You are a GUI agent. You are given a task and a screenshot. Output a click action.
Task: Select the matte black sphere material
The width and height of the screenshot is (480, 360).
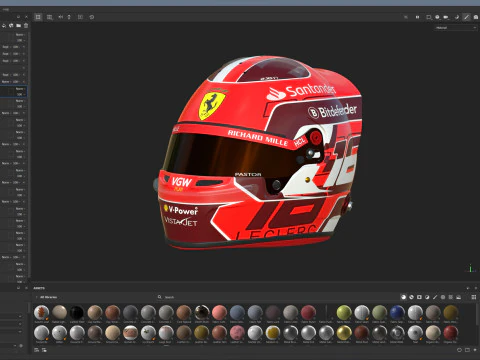[77, 312]
